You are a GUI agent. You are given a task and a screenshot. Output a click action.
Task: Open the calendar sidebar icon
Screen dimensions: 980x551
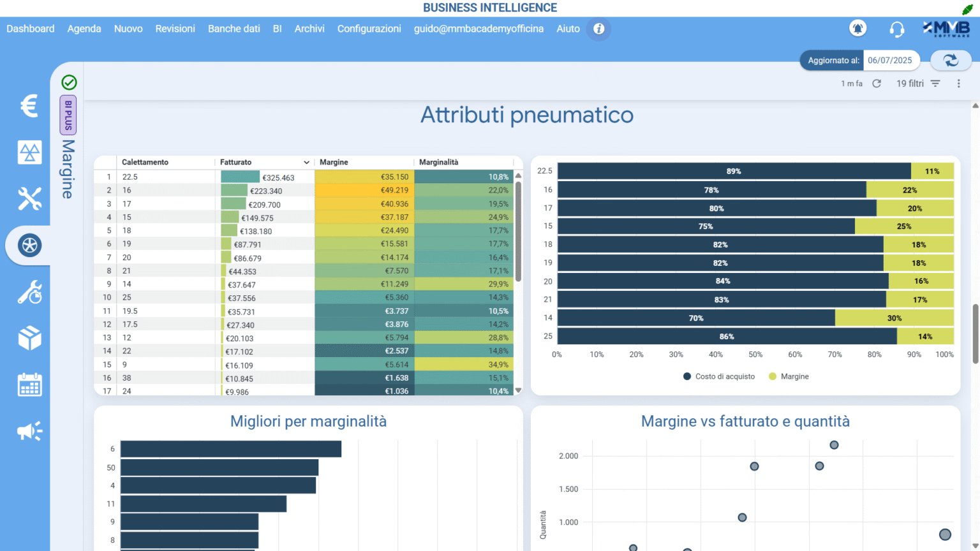tap(29, 385)
